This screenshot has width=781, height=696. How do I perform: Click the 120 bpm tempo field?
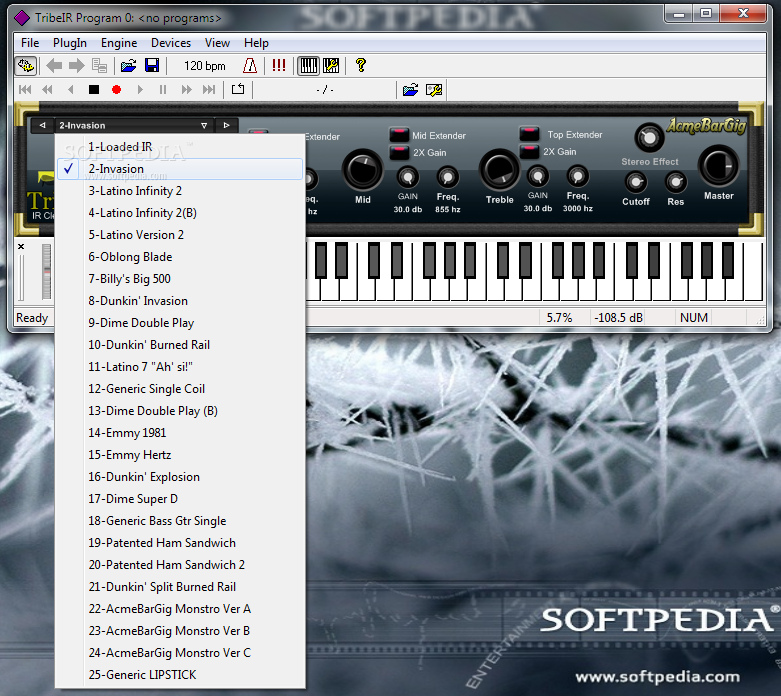pyautogui.click(x=205, y=66)
